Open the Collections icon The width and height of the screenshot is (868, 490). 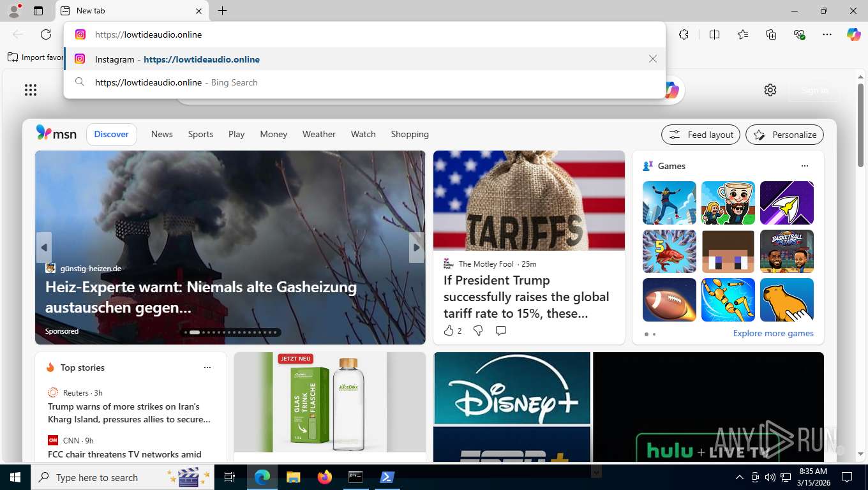point(771,34)
